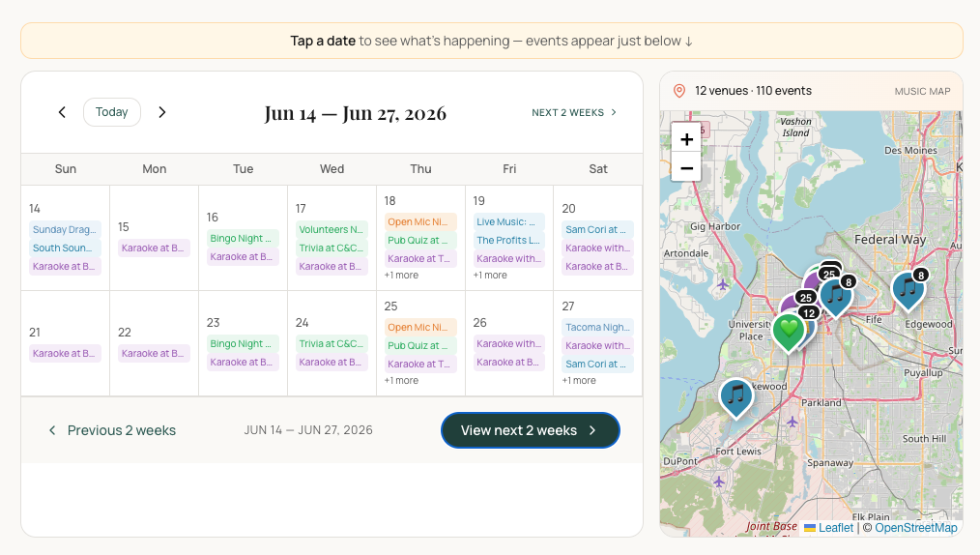980x555 pixels.
Task: Go to previous period with left arrow
Action: tap(62, 112)
